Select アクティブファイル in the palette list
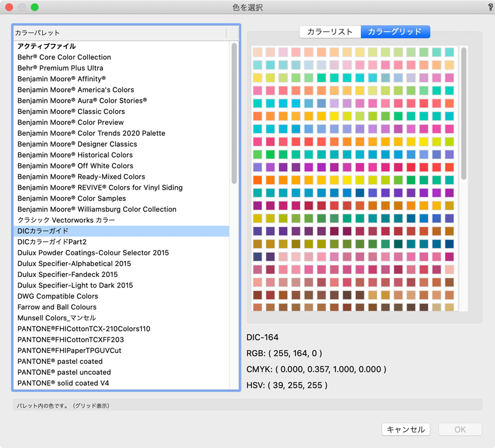This screenshot has width=495, height=448. 121,46
